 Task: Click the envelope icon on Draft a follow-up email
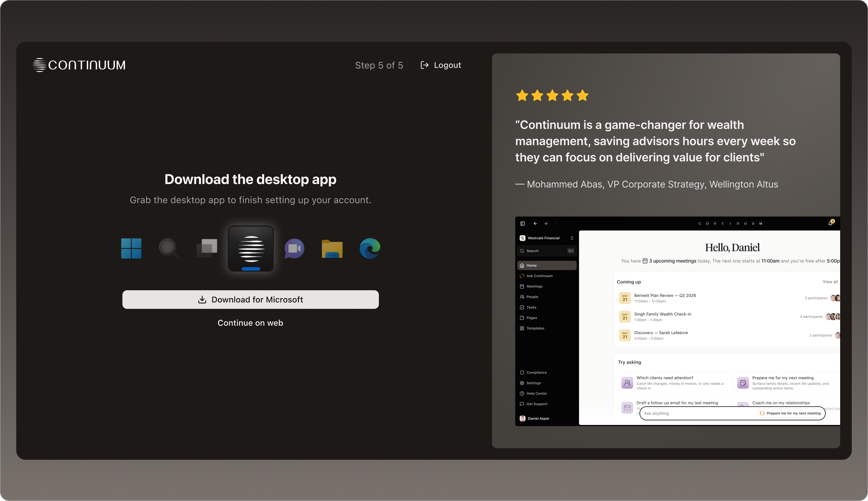click(627, 408)
